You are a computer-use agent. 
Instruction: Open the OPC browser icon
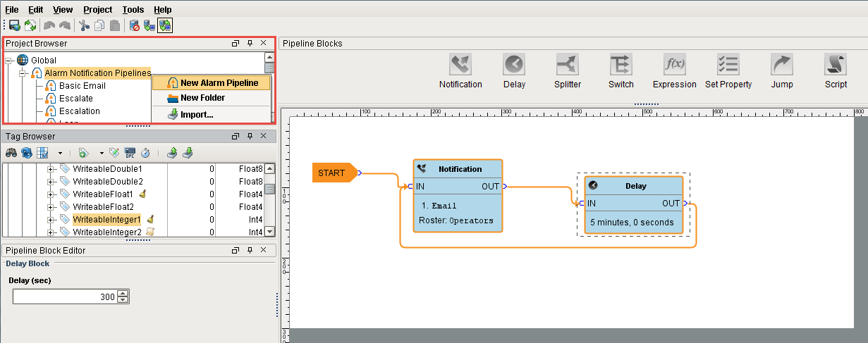130,152
